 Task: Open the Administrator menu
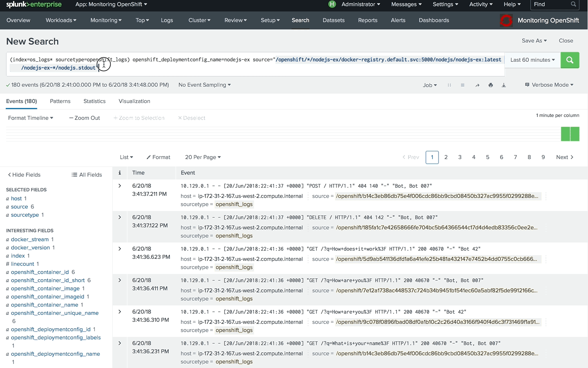click(x=361, y=4)
